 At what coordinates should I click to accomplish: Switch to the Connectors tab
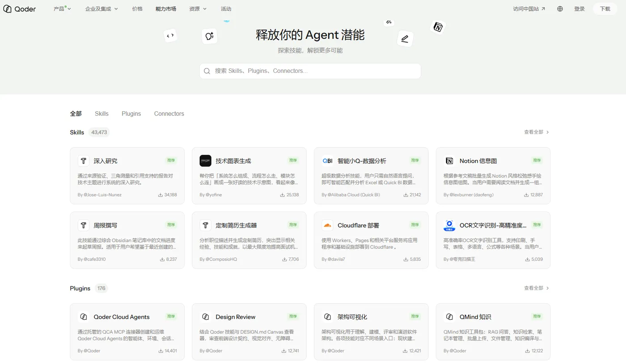pos(169,114)
